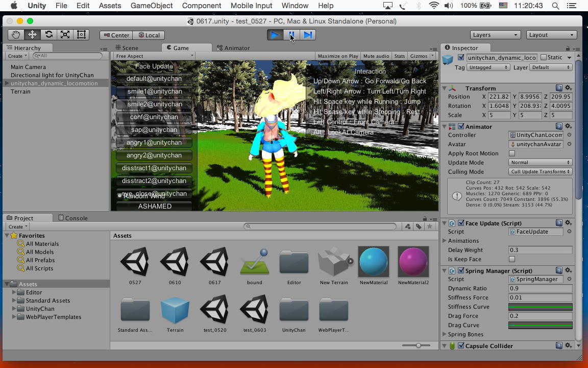
Task: Open the Layout dropdown
Action: [551, 35]
